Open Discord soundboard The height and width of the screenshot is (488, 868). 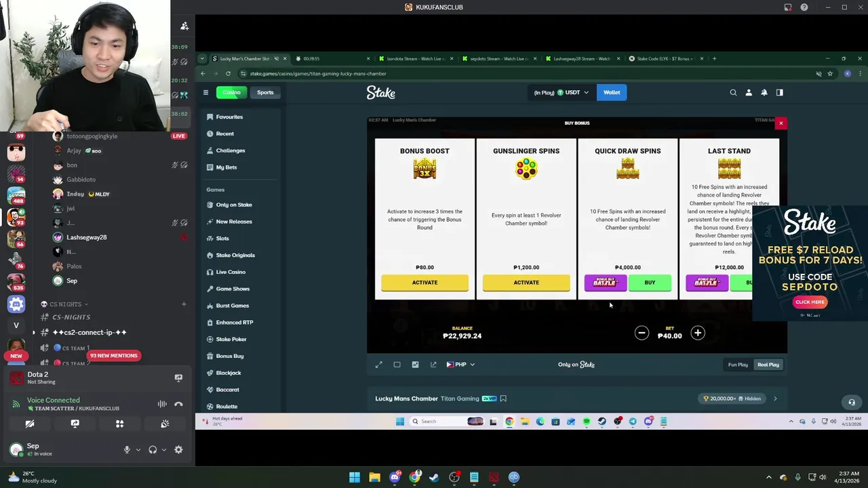pos(165,424)
